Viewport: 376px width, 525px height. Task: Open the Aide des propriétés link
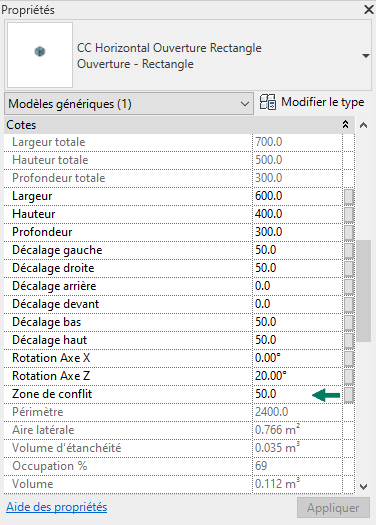click(57, 507)
